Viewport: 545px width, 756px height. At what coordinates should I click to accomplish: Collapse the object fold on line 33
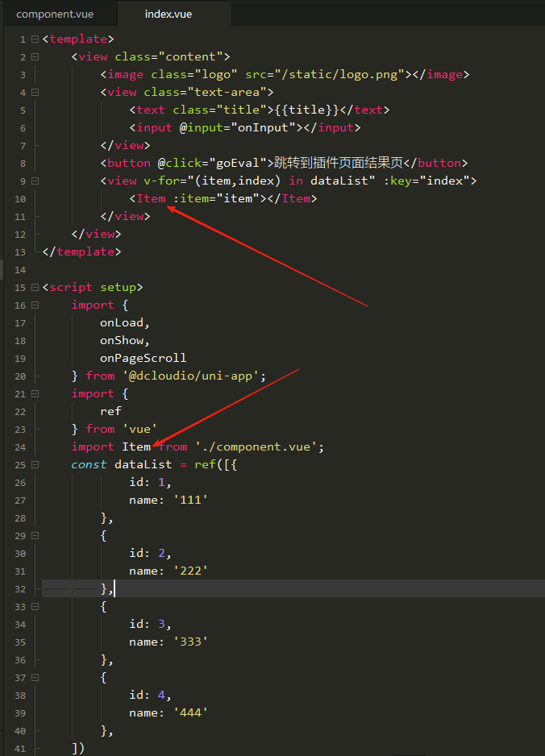[x=35, y=607]
